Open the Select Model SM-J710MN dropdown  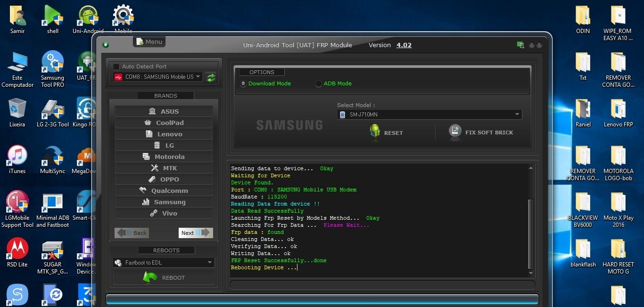(429, 115)
